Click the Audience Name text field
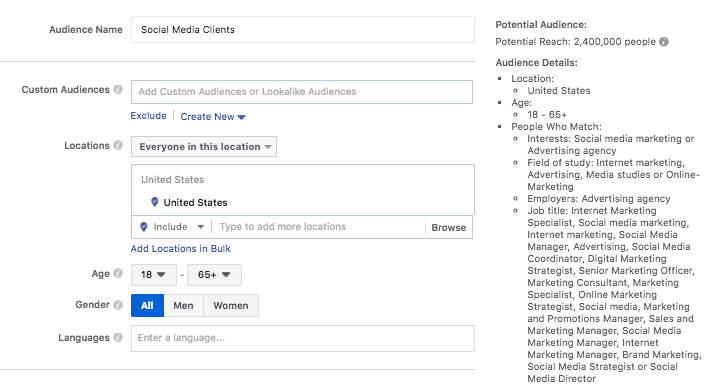Viewport: 711px width, 391px height. 303,30
